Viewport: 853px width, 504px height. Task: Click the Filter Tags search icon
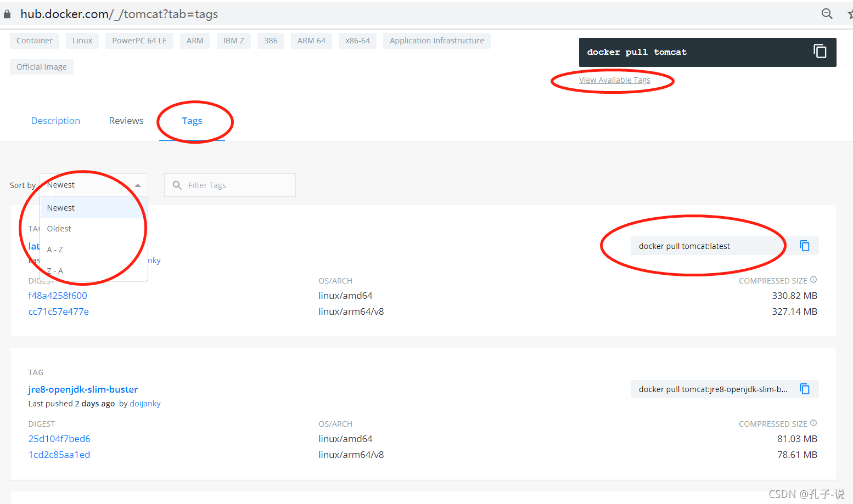[x=177, y=185]
